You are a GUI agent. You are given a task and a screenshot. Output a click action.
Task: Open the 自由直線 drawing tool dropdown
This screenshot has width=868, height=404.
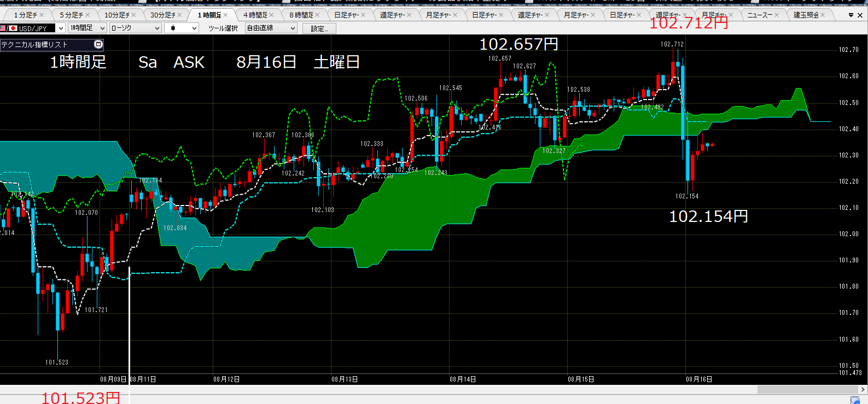click(271, 28)
